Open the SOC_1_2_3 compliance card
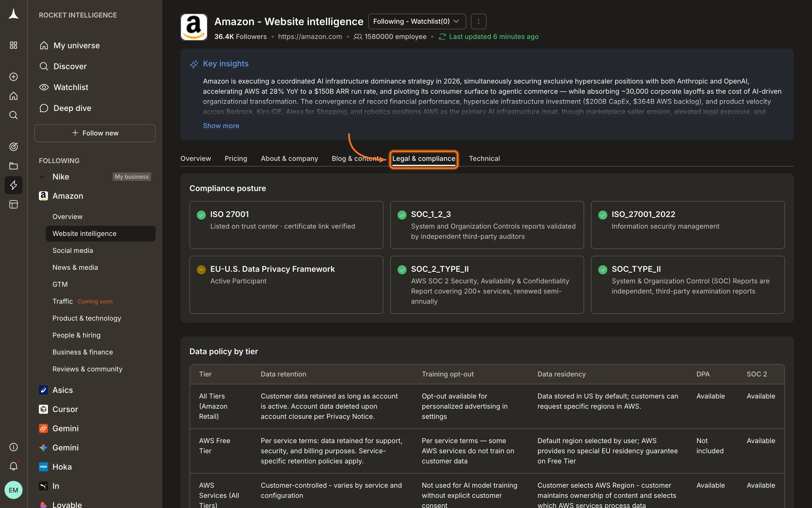The height and width of the screenshot is (508, 812). (x=487, y=225)
